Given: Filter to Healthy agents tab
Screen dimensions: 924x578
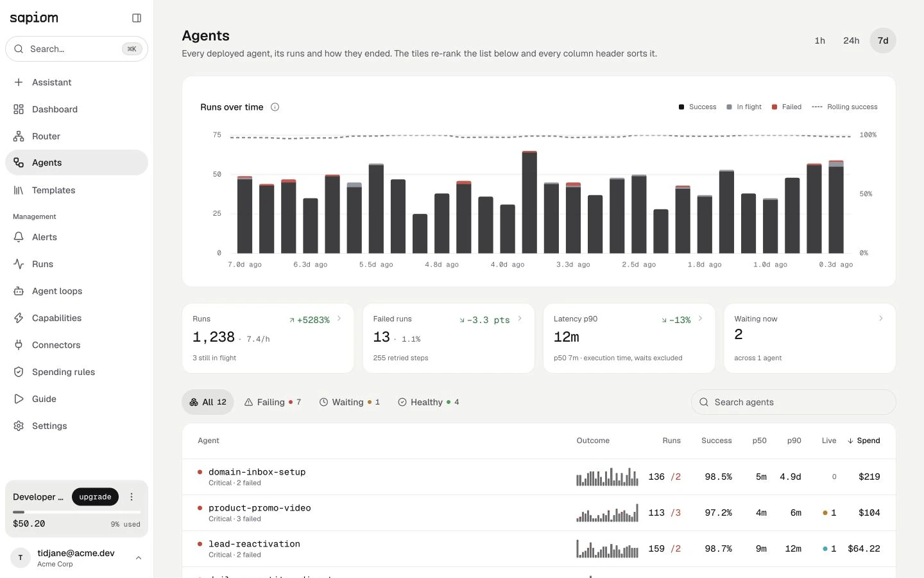Looking at the screenshot, I should click(x=429, y=402).
